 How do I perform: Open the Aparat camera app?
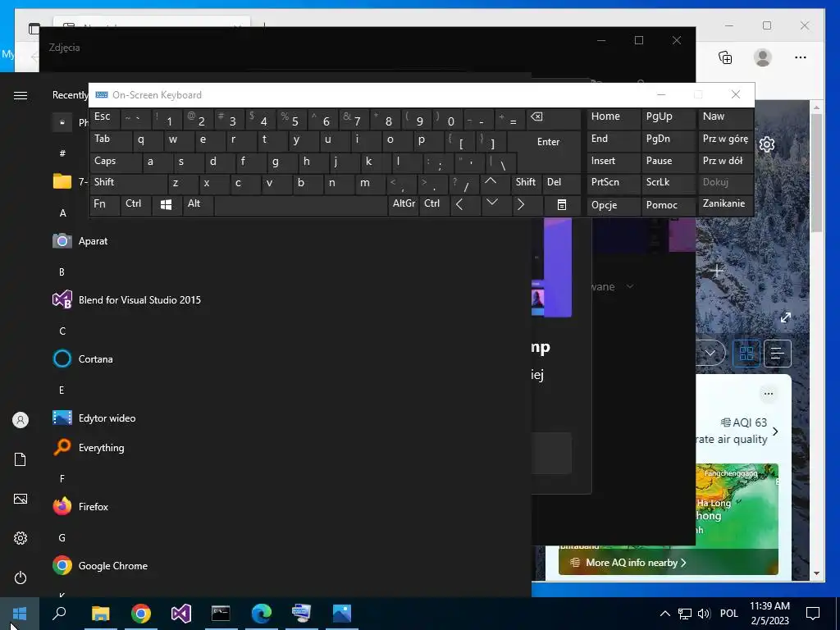[80, 241]
